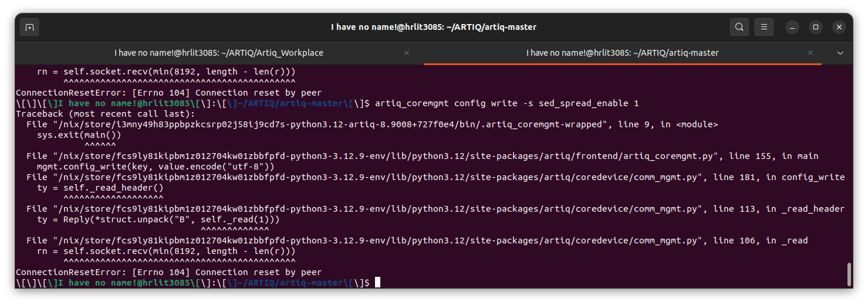868x305 pixels.
Task: Click the cursor at the final prompt
Action: click(x=377, y=283)
